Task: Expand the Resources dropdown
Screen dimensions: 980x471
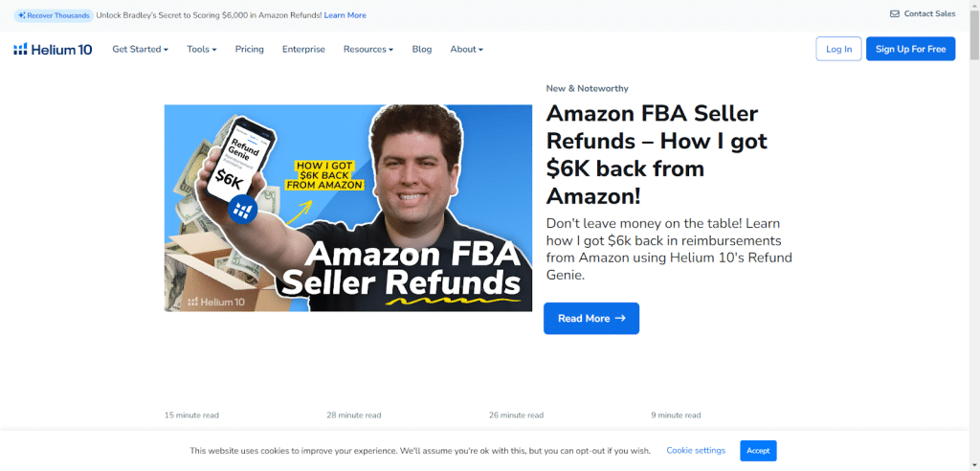Action: coord(368,50)
